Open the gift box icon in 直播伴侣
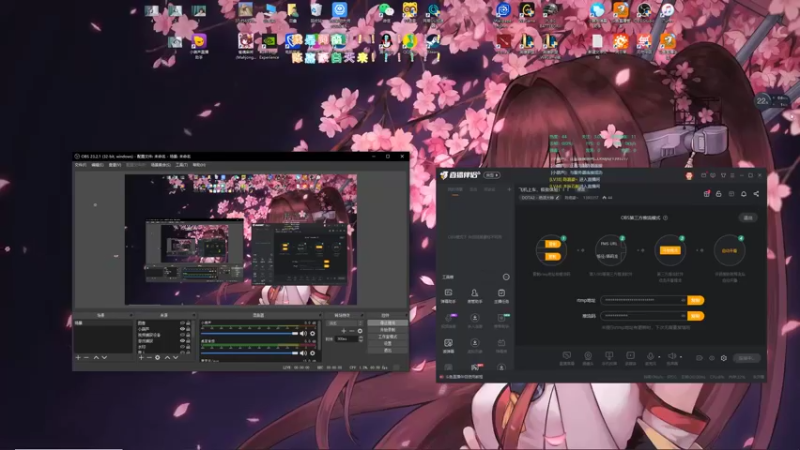Image resolution: width=800 pixels, height=450 pixels. 707,194
